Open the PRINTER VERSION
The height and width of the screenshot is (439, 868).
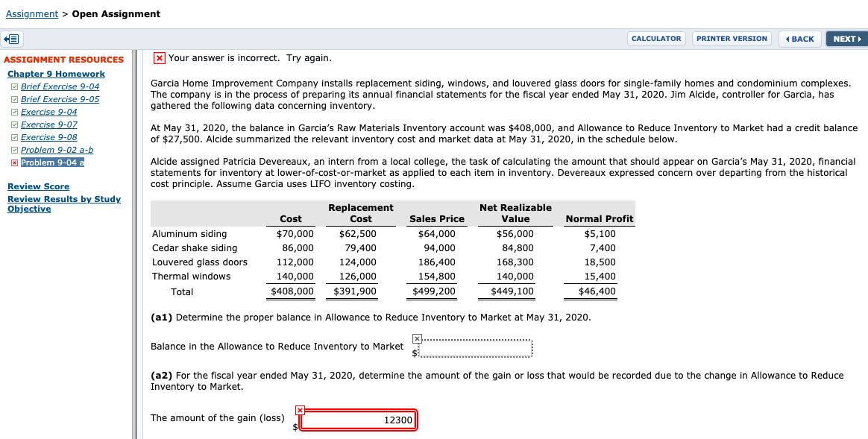tap(732, 38)
